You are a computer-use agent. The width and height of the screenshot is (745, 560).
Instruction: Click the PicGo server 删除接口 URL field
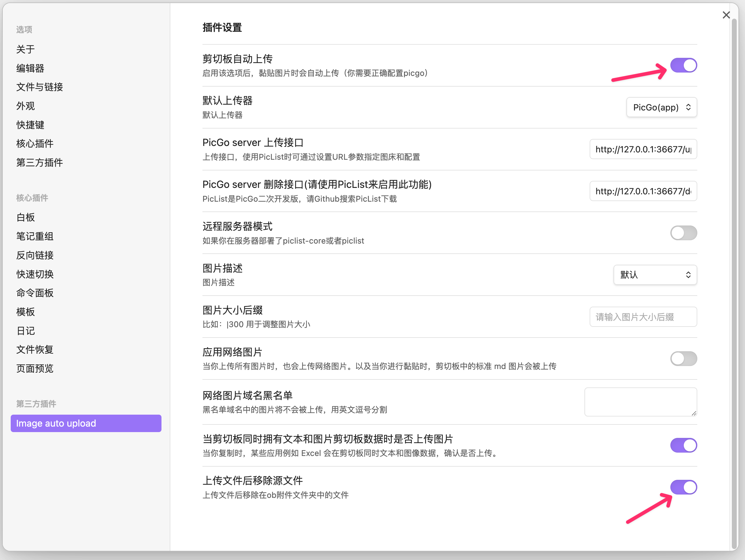pyautogui.click(x=643, y=191)
